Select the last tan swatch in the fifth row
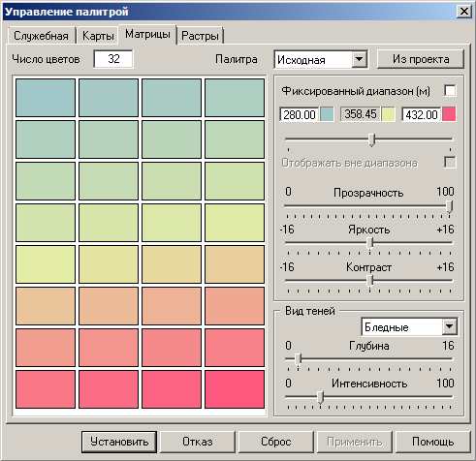Viewport: 476px width, 461px height. [x=235, y=264]
